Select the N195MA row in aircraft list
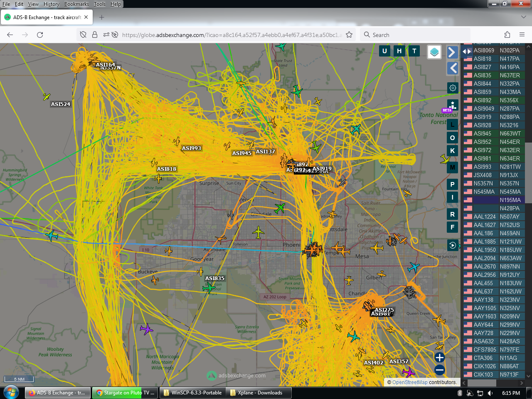The height and width of the screenshot is (399, 532). tap(494, 200)
